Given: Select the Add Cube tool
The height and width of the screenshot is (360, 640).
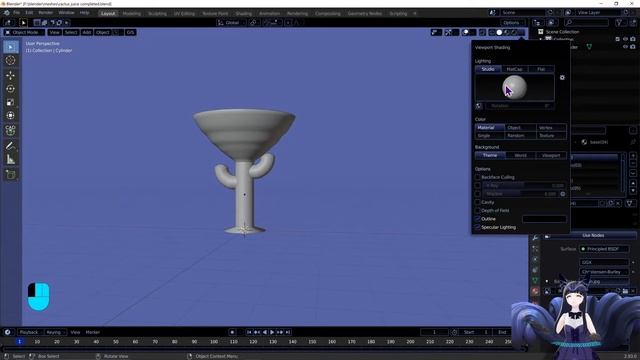Looking at the screenshot, I should point(11,175).
